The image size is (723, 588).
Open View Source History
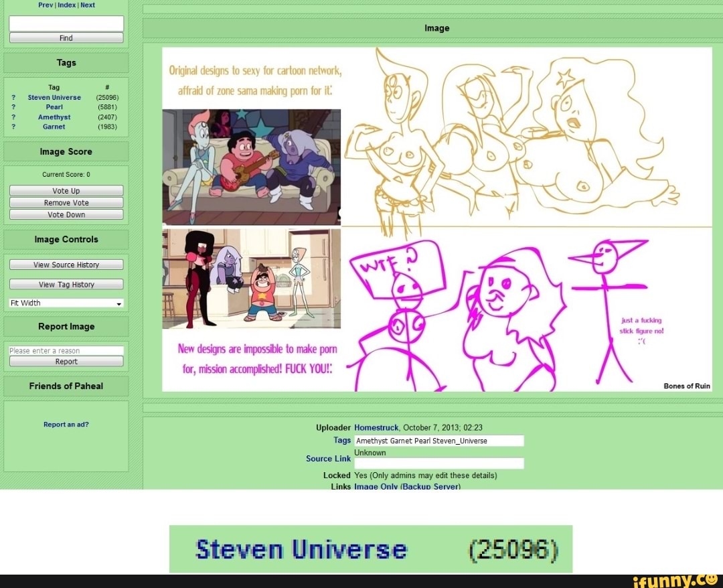tap(66, 265)
